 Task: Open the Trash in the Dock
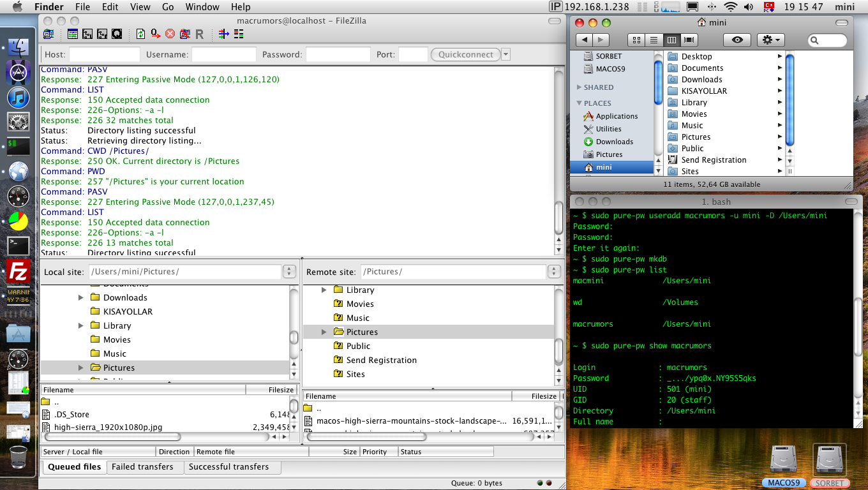point(18,457)
